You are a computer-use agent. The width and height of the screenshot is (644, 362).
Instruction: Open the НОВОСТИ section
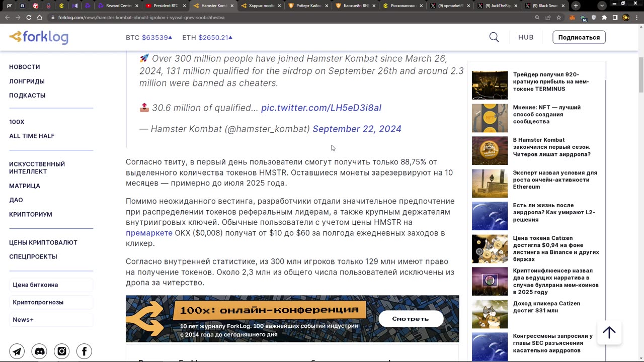tap(25, 67)
